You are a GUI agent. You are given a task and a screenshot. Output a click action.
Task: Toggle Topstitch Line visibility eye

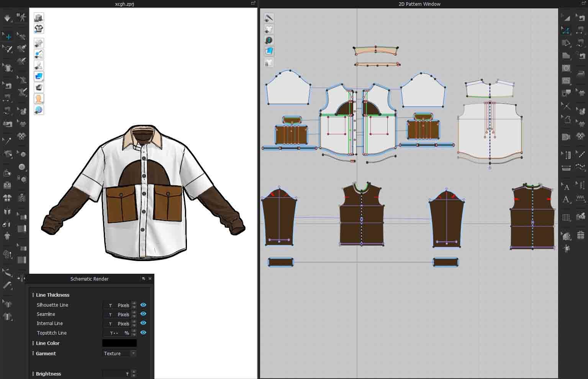pos(143,332)
